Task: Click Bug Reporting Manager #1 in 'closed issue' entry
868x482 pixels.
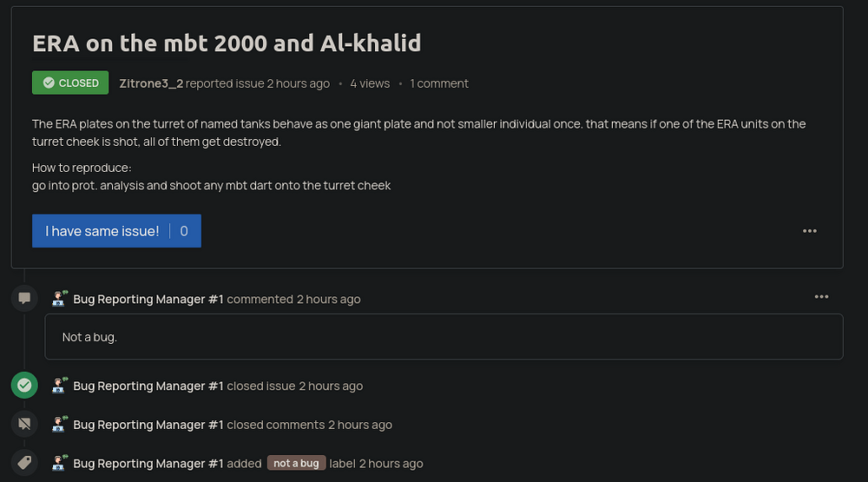Action: [148, 386]
